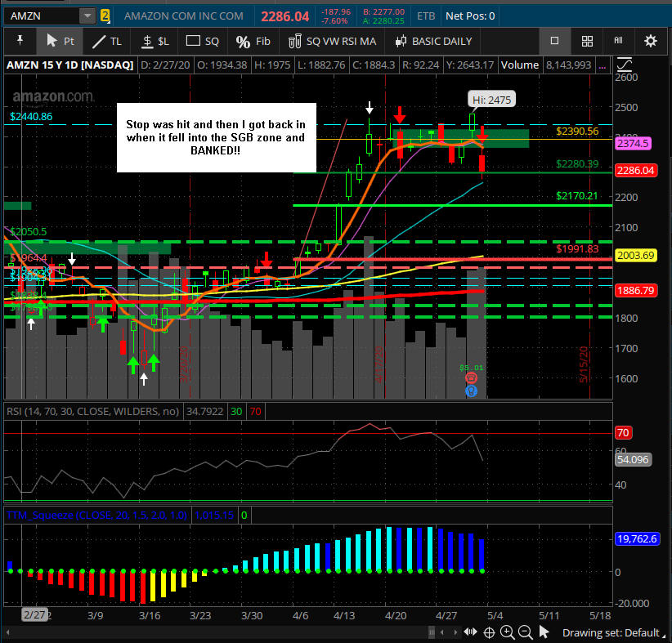Switch to the chart grid layout
Screen dimensions: 672x643
coord(587,41)
